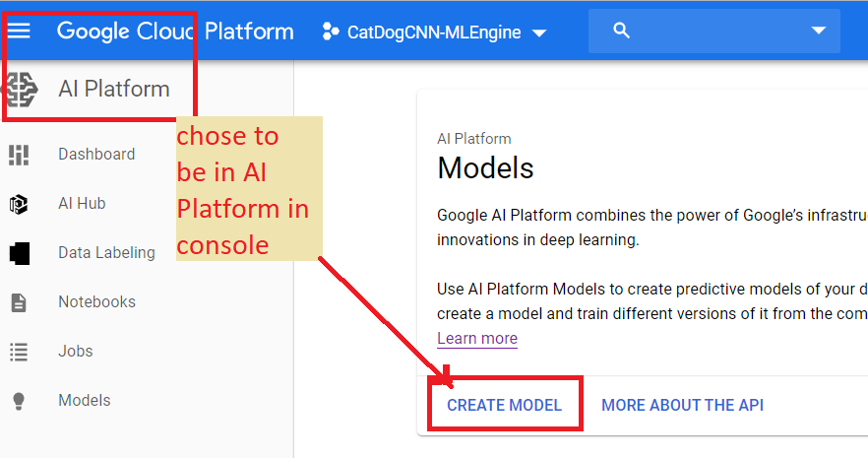
Task: Follow the Learn more link
Action: click(477, 339)
